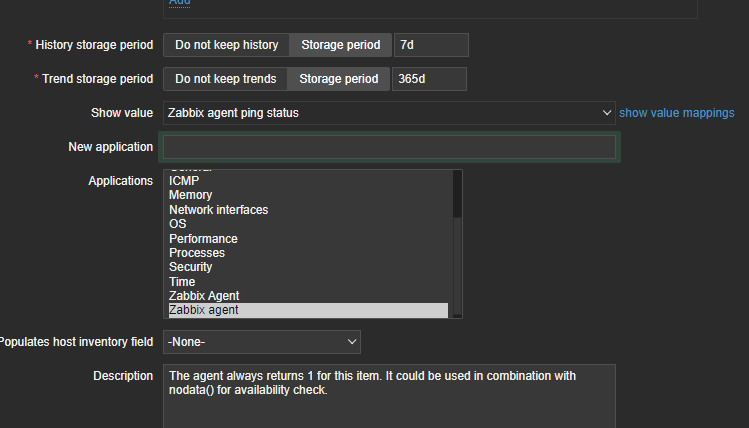Select Processes application entry
749x428 pixels.
[x=197, y=253]
